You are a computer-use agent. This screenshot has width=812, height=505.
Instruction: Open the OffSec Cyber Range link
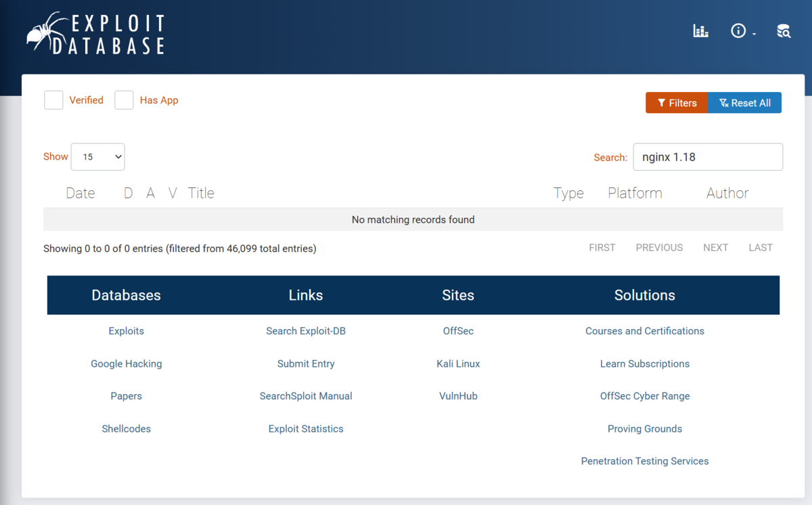(x=645, y=396)
